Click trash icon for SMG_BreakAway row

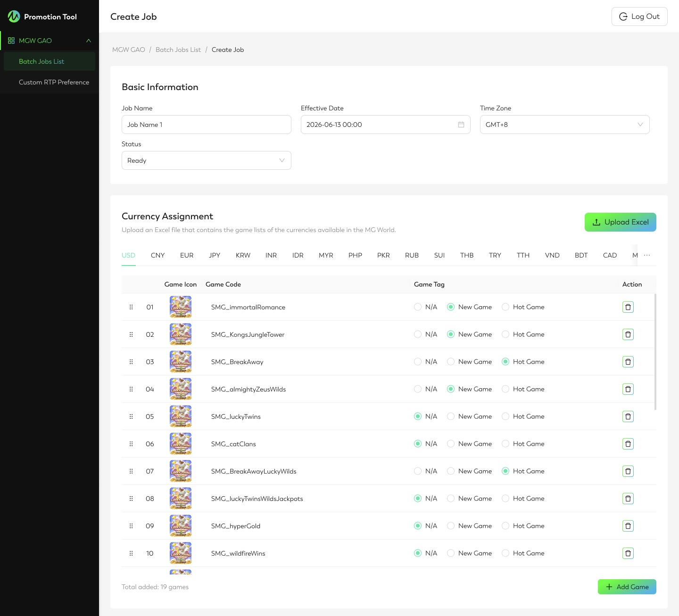628,362
